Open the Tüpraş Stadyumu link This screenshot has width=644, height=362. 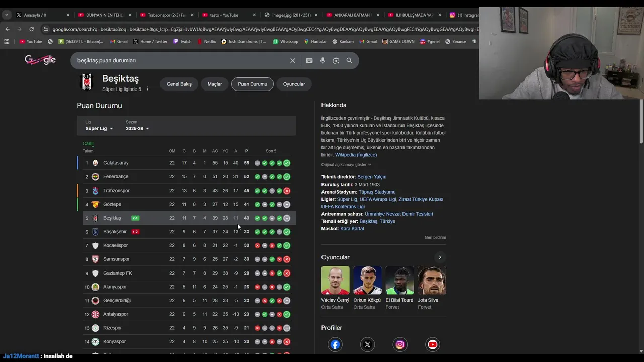377,192
